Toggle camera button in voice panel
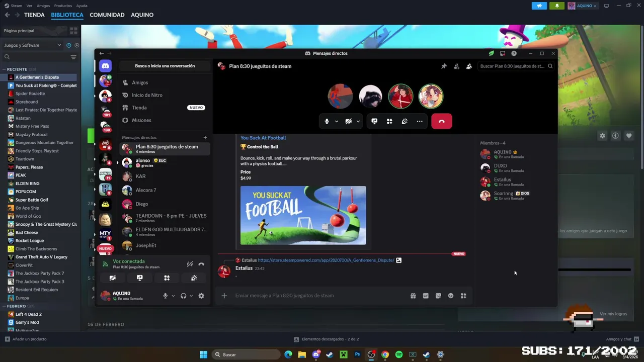 click(113, 278)
